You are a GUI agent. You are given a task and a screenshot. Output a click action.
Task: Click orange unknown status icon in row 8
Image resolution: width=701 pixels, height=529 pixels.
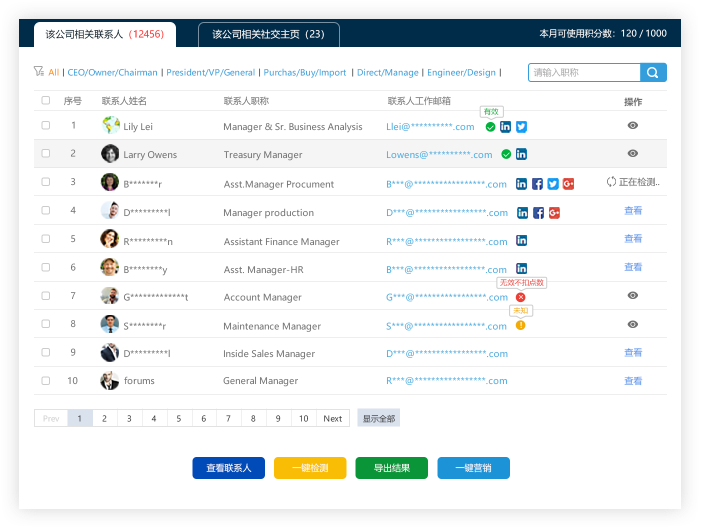520,325
